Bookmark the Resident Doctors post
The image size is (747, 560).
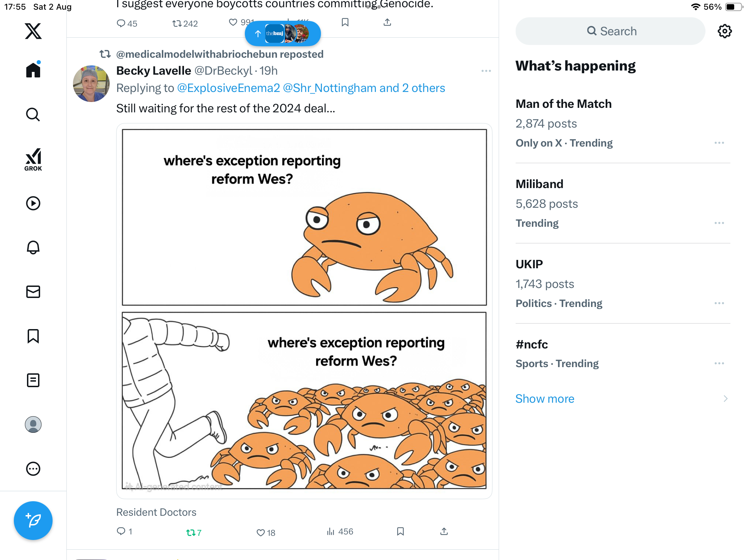pyautogui.click(x=400, y=532)
